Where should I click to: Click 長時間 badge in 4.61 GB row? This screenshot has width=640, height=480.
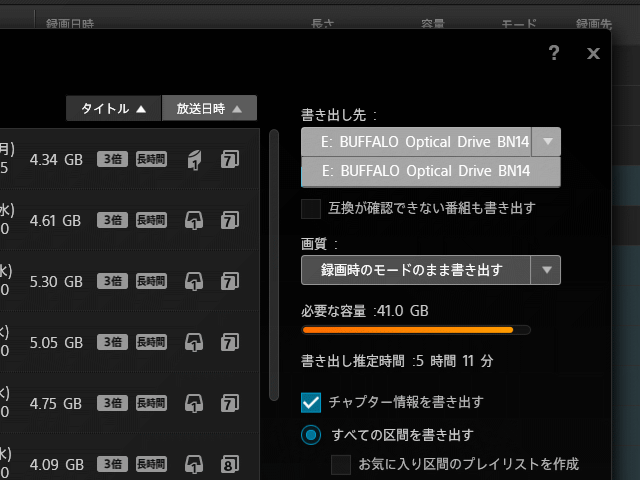pyautogui.click(x=151, y=220)
